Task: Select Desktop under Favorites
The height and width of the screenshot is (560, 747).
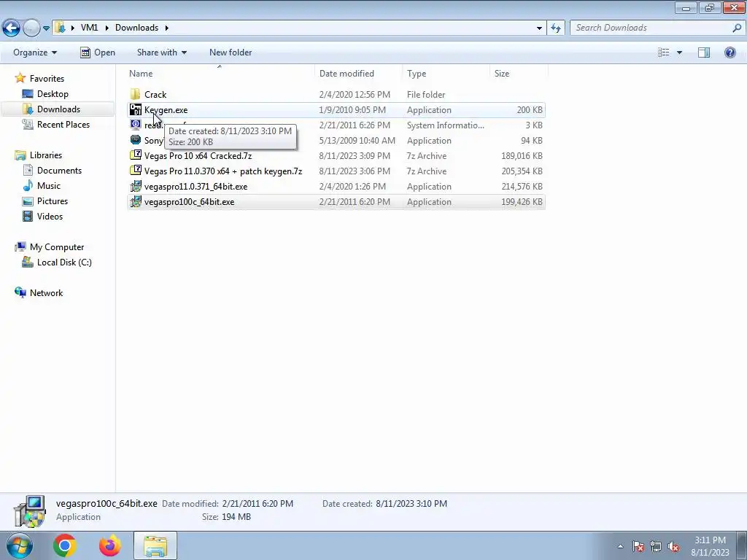Action: (x=53, y=94)
